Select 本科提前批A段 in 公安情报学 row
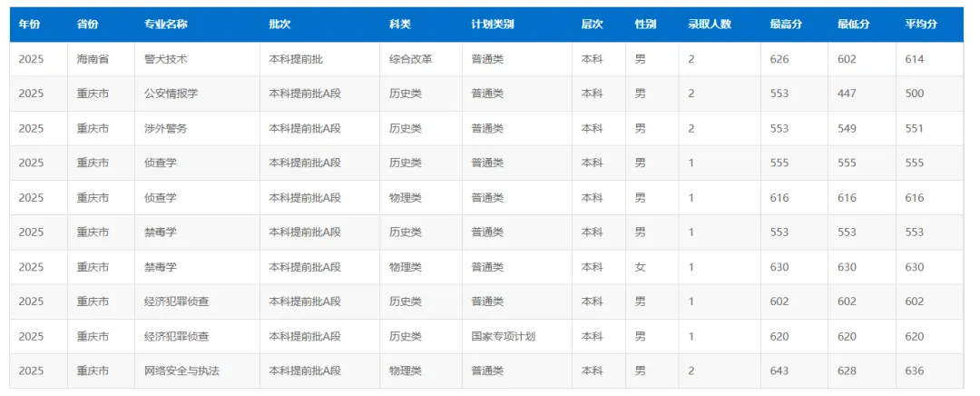This screenshot has height=396, width=980. pyautogui.click(x=305, y=94)
